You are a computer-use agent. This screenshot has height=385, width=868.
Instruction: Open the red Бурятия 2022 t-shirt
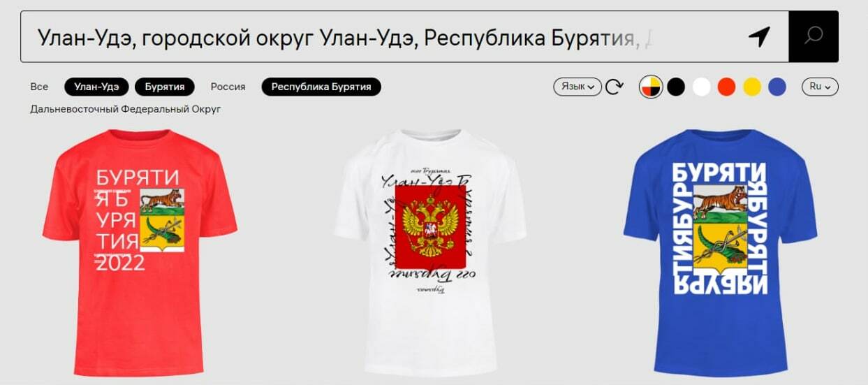click(140, 252)
